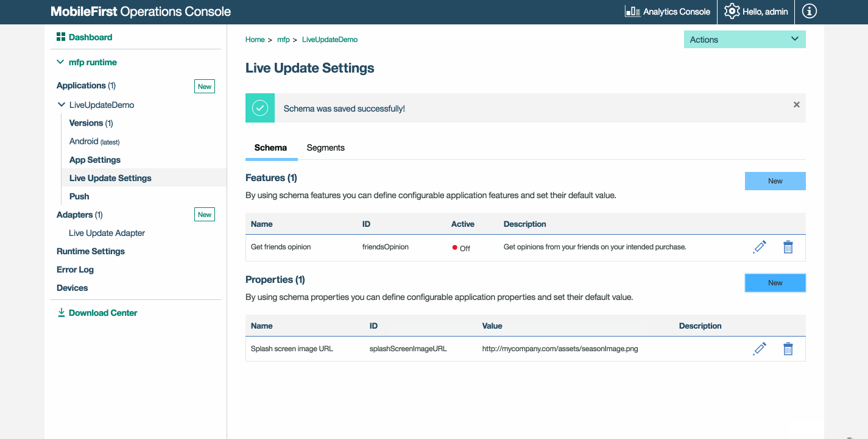Delete the Splash screen image URL property

coord(788,349)
